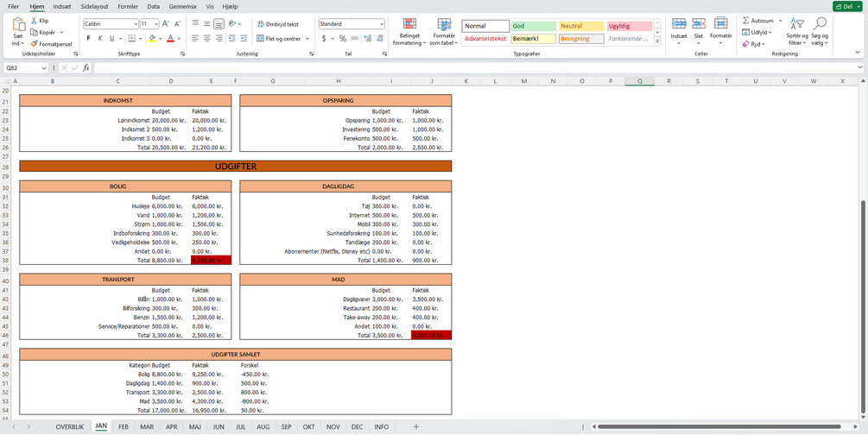The width and height of the screenshot is (868, 435).
Task: Toggle underline (U) formatting
Action: click(111, 38)
